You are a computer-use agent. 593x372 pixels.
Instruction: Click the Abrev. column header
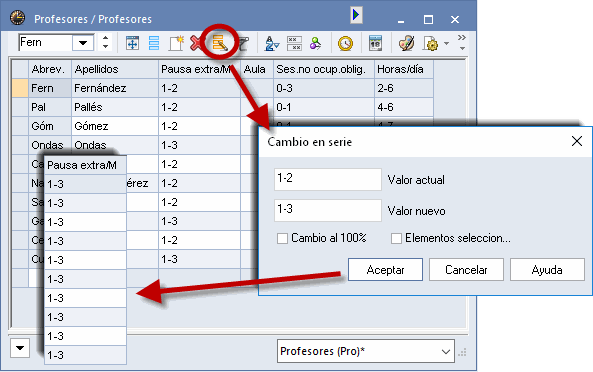pos(50,69)
